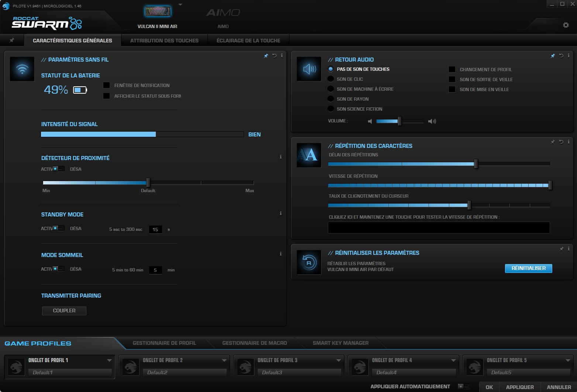The width and height of the screenshot is (577, 392).
Task: Toggle Mode Sommeil switch
Action: coord(58,269)
